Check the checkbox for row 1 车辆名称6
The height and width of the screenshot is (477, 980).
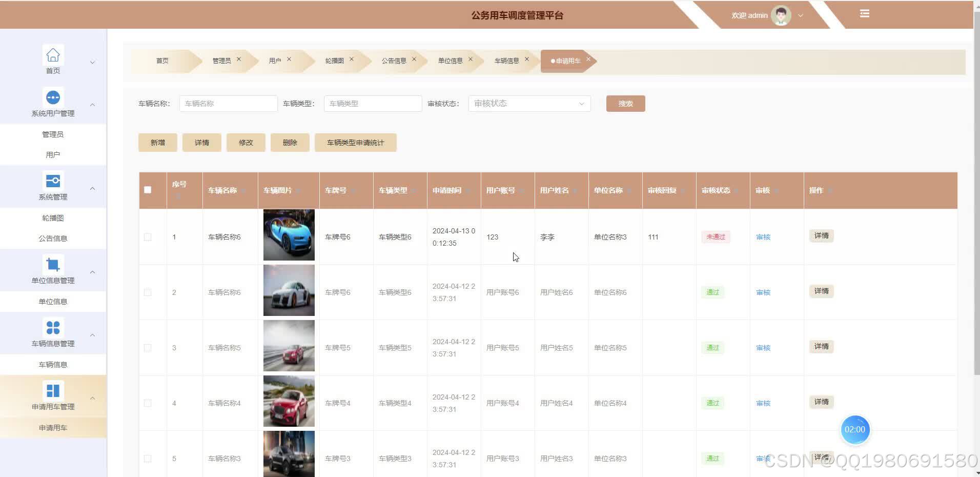coord(148,236)
